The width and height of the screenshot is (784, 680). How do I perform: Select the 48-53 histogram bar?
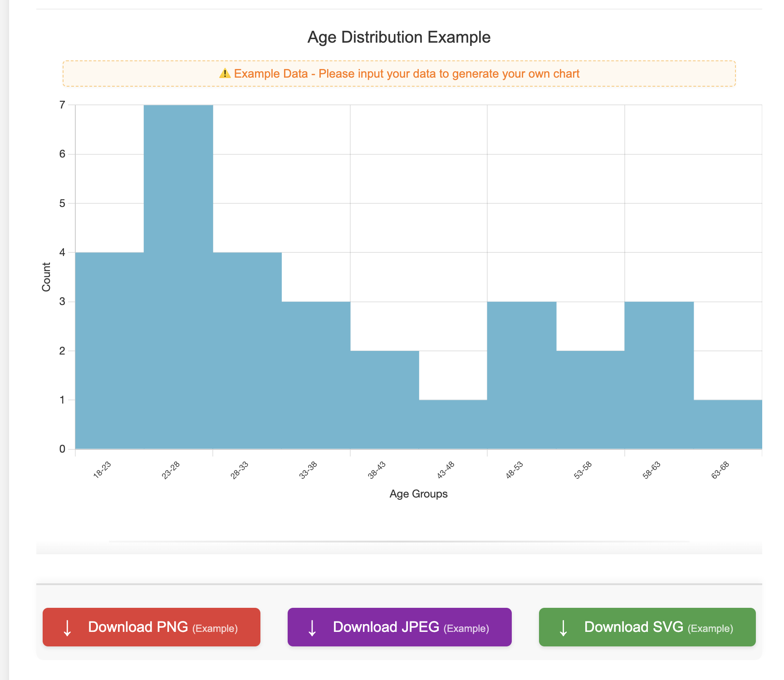point(522,375)
